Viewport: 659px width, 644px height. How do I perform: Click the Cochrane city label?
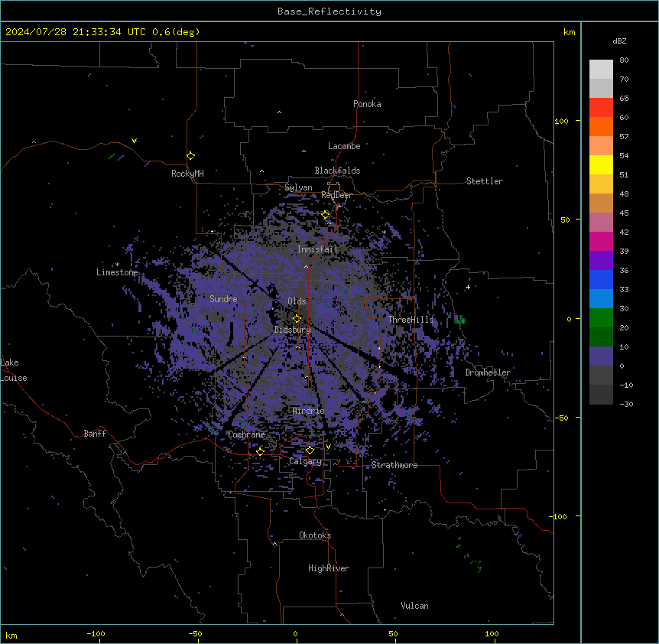(246, 434)
